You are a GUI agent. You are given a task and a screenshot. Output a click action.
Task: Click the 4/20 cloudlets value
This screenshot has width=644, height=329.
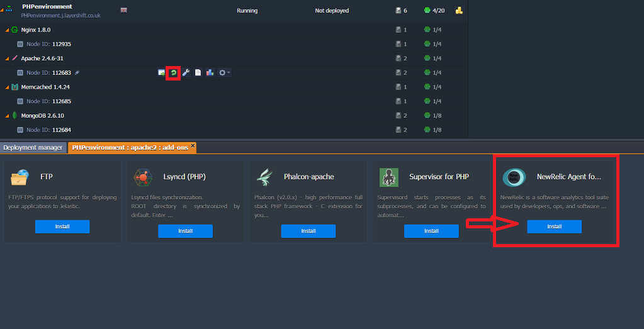pos(440,11)
